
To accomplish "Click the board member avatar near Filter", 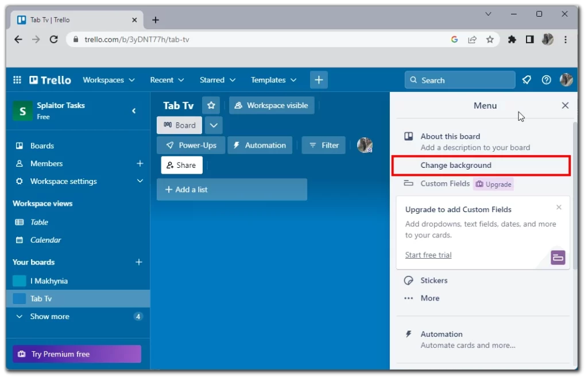I will [x=365, y=145].
